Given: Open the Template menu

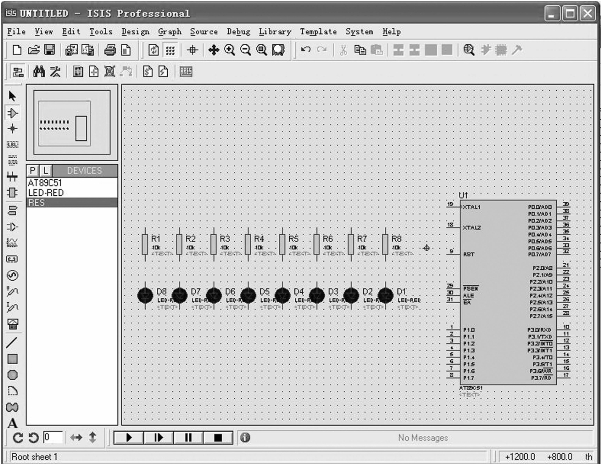Looking at the screenshot, I should click(x=318, y=32).
